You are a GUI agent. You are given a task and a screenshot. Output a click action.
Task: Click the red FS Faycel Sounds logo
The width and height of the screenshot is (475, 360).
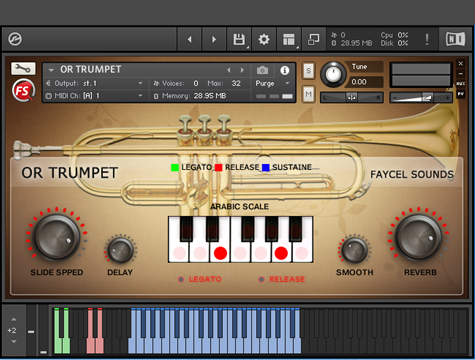(x=23, y=90)
